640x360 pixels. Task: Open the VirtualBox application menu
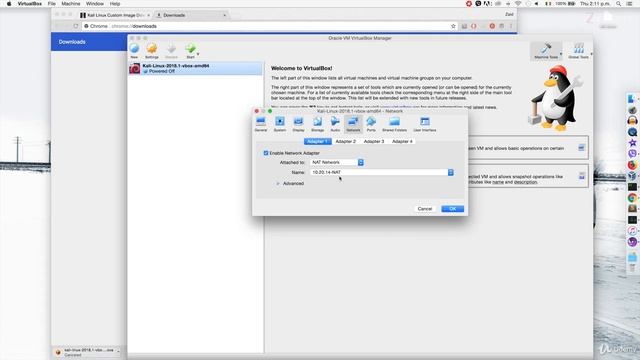[x=29, y=4]
